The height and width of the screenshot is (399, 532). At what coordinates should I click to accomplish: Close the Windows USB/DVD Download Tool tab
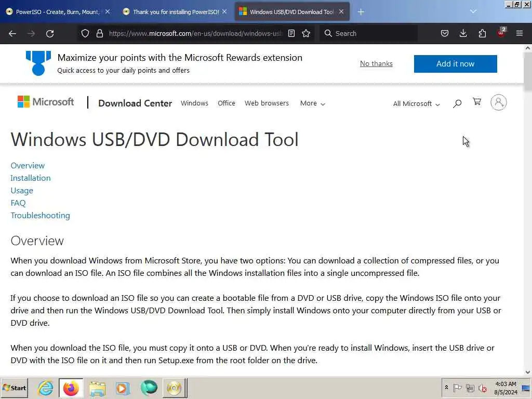click(341, 11)
